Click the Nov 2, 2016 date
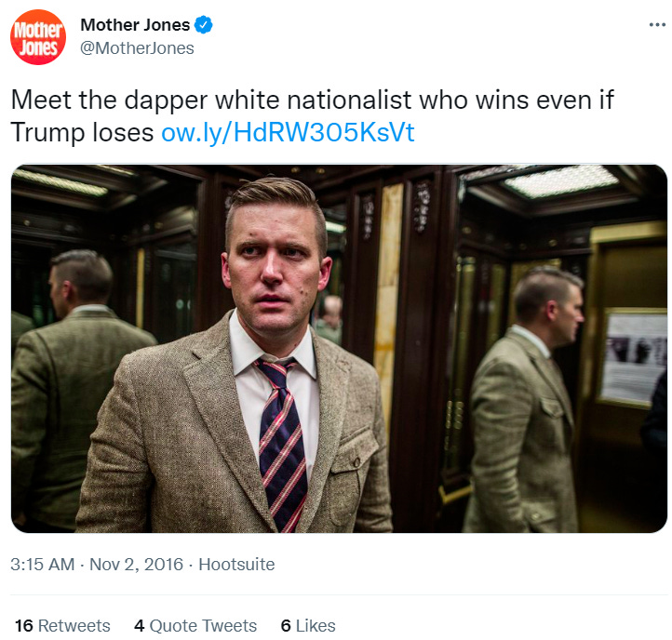Screen dimensions: 672x640 click(x=136, y=564)
